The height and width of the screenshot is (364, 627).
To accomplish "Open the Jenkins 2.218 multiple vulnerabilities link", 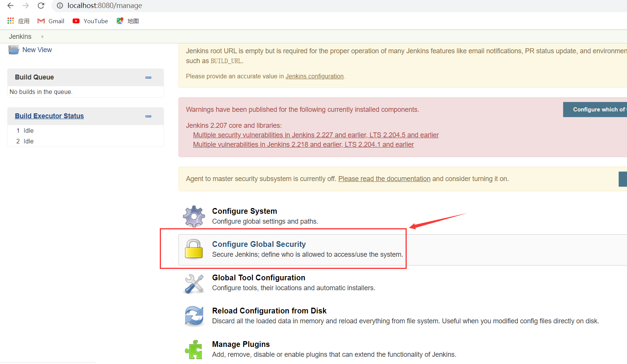I will [x=303, y=145].
